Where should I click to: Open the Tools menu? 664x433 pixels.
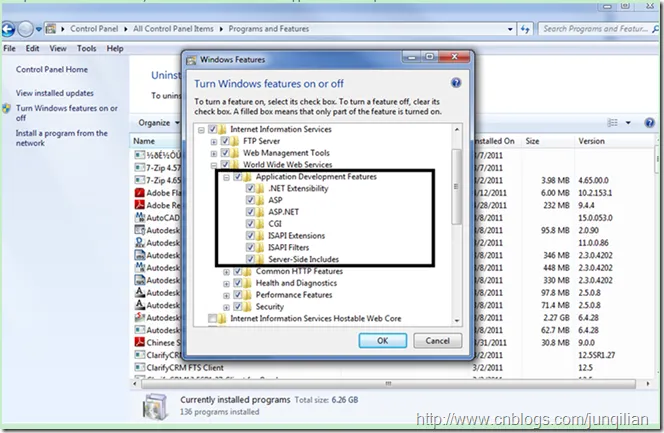[x=86, y=48]
